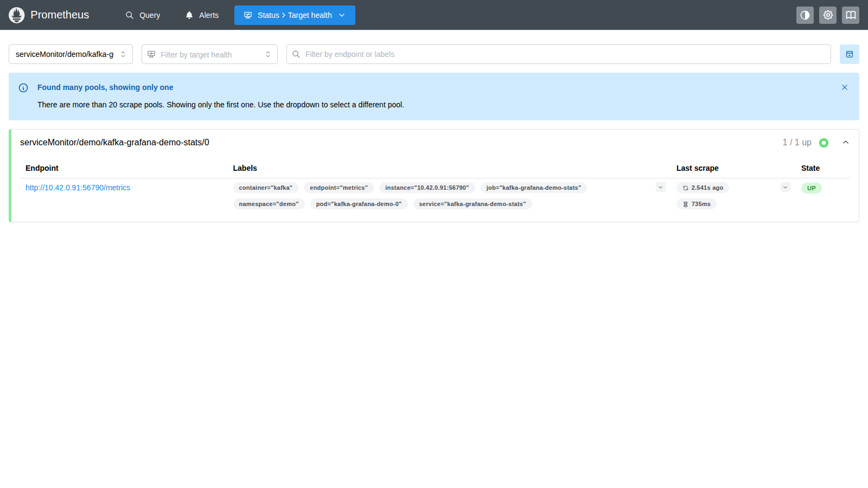
Task: Click the collapse-all pools icon button
Action: [850, 54]
